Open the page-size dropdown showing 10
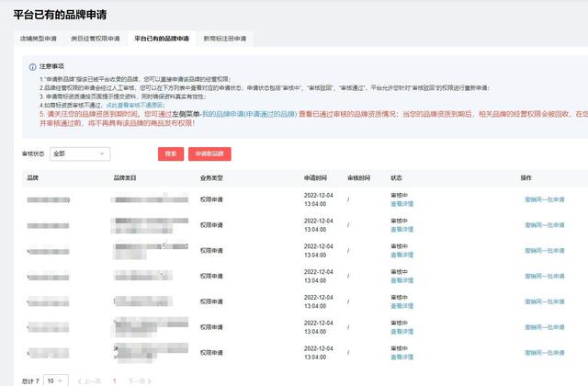The width and height of the screenshot is (588, 386). tap(56, 380)
